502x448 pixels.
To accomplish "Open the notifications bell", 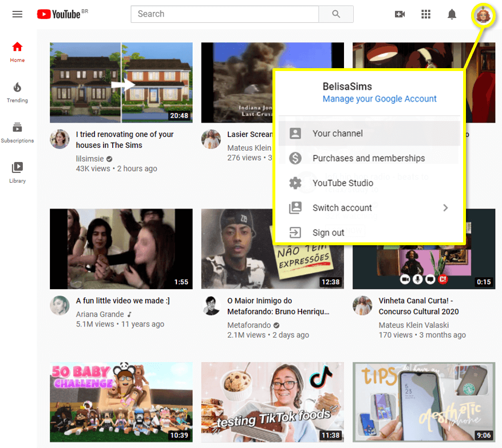I will click(452, 14).
